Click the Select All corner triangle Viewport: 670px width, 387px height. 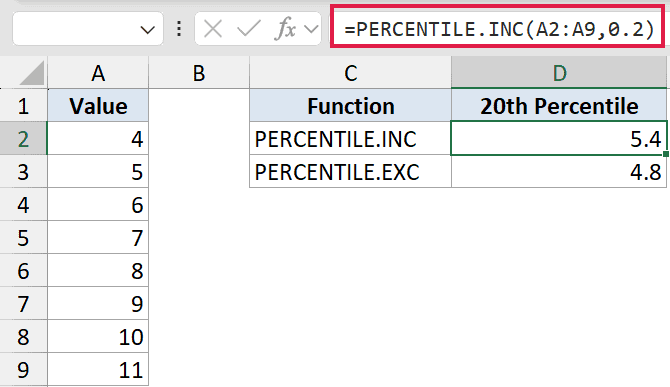coord(31,73)
